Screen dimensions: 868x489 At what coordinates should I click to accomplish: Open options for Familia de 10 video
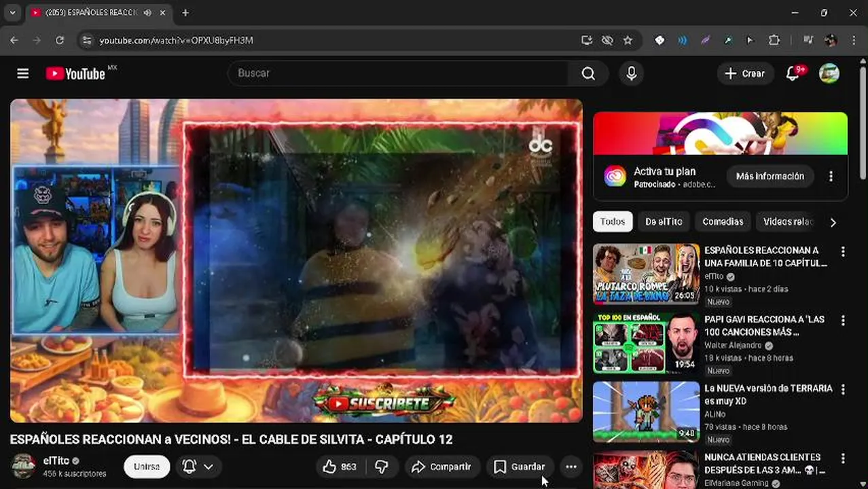(x=843, y=251)
